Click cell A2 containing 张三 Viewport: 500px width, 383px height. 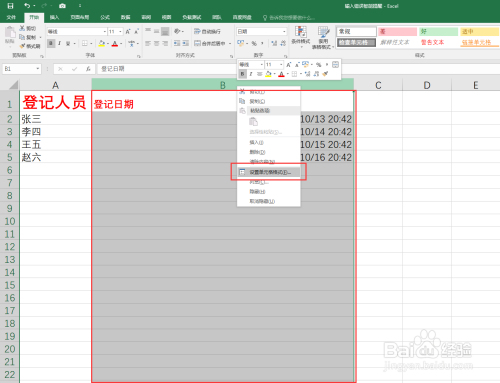click(55, 119)
